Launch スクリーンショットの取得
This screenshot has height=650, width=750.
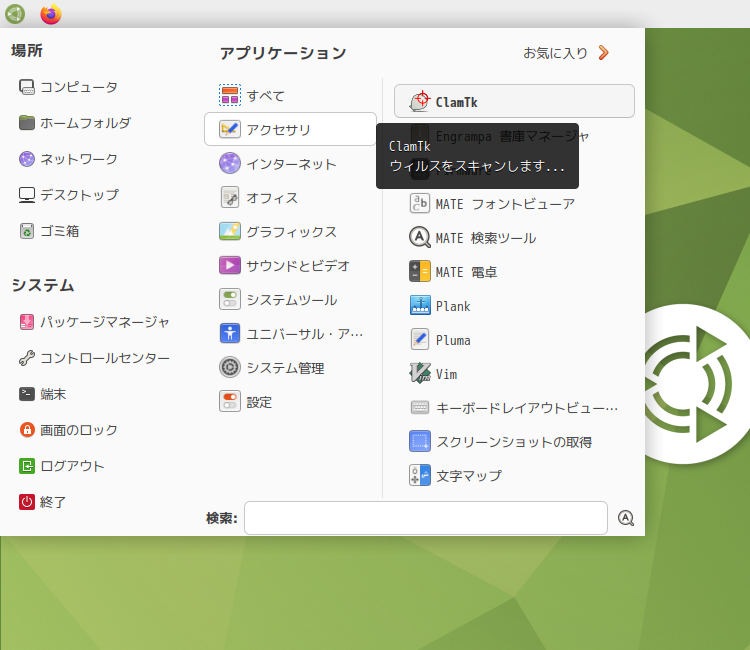(514, 441)
